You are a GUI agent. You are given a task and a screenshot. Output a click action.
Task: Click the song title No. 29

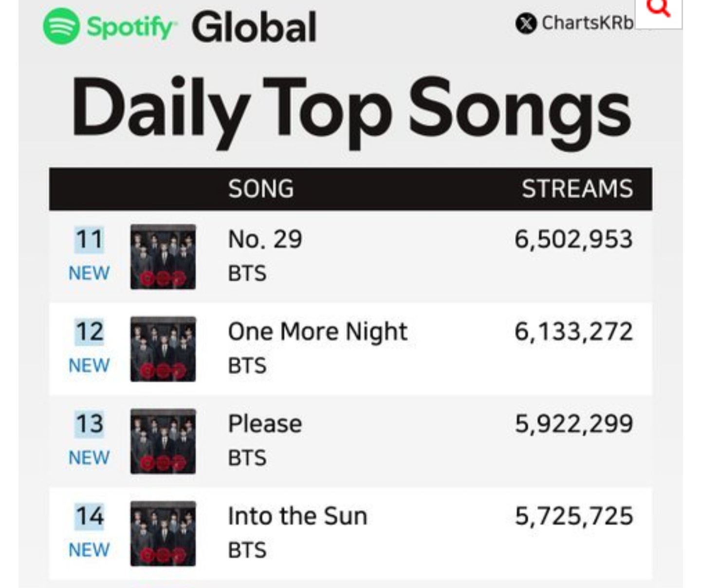click(x=265, y=239)
